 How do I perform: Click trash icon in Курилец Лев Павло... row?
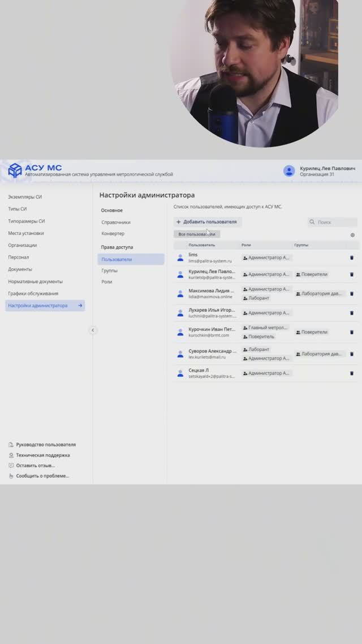click(x=352, y=274)
